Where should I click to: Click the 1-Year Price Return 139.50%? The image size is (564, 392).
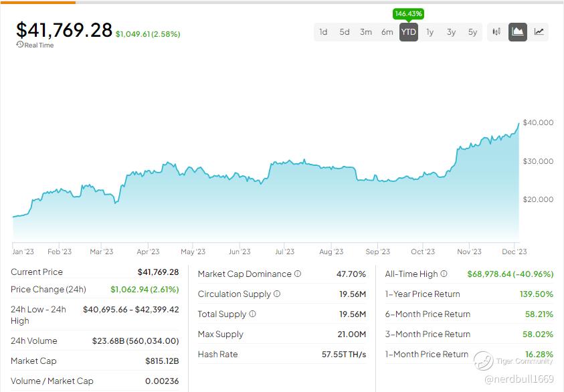[x=537, y=294]
